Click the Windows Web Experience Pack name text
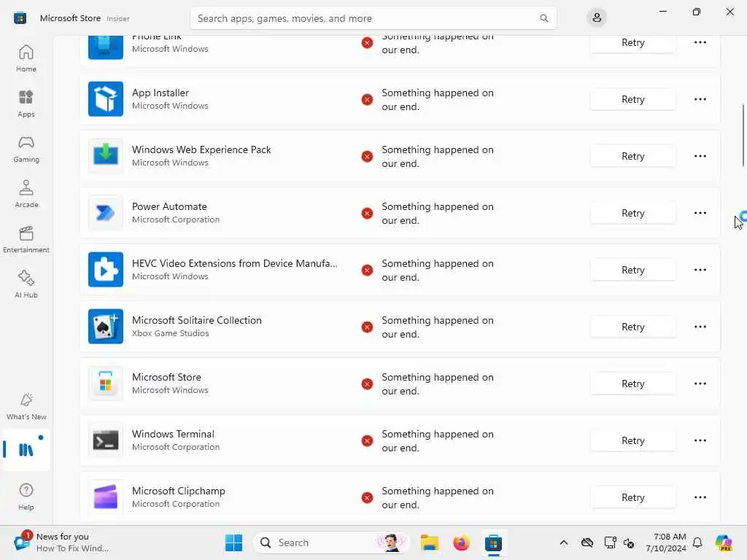This screenshot has height=560, width=747. pos(201,149)
